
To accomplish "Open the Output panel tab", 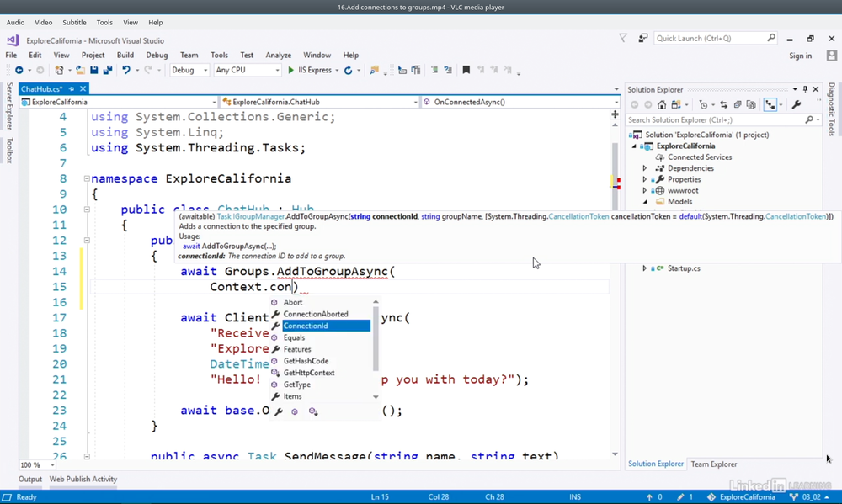I will click(x=30, y=480).
